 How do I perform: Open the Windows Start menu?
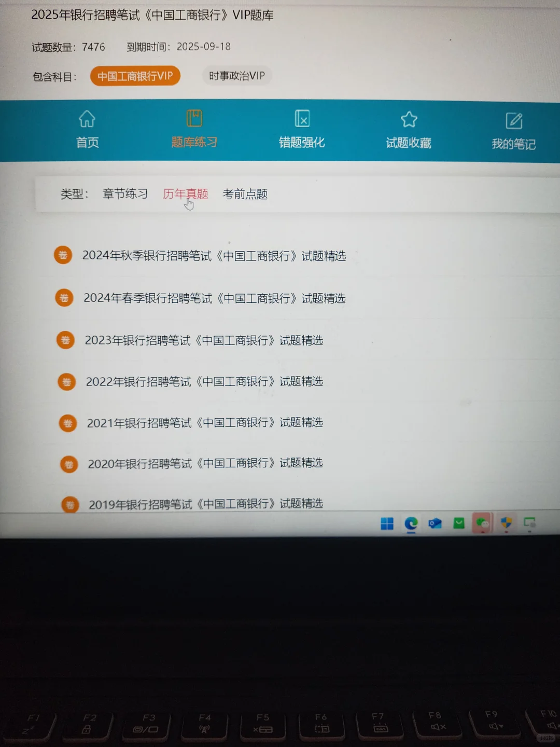(387, 523)
